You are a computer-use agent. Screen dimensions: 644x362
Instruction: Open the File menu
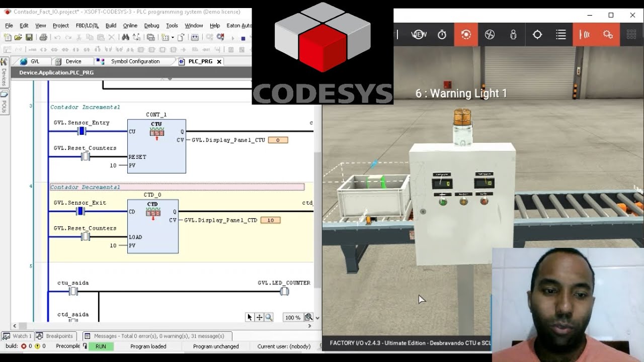[9, 25]
